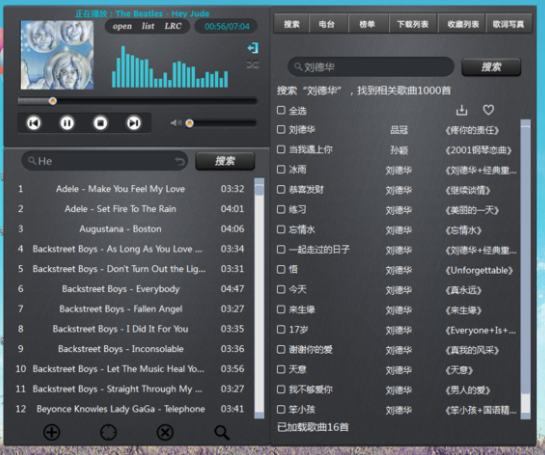Open the LRC lyrics option
The height and width of the screenshot is (455, 545).
tap(173, 26)
